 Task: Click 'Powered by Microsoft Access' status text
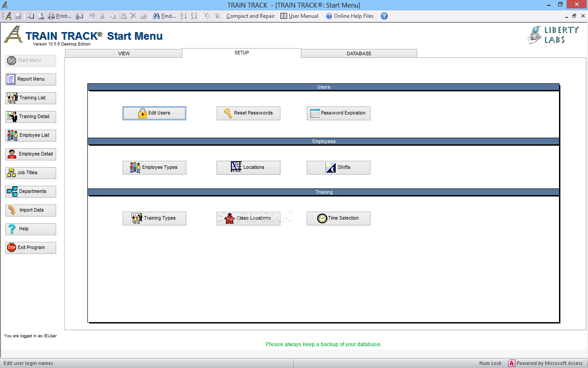point(550,363)
